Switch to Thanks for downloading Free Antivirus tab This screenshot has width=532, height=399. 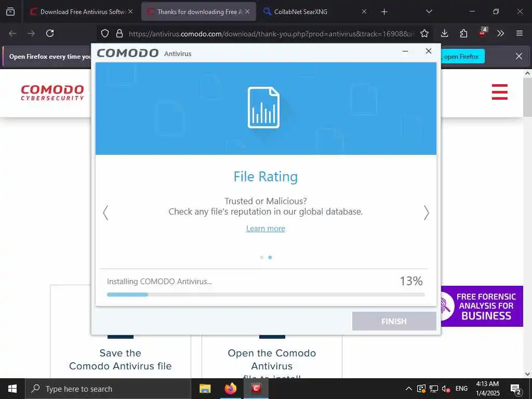point(199,11)
